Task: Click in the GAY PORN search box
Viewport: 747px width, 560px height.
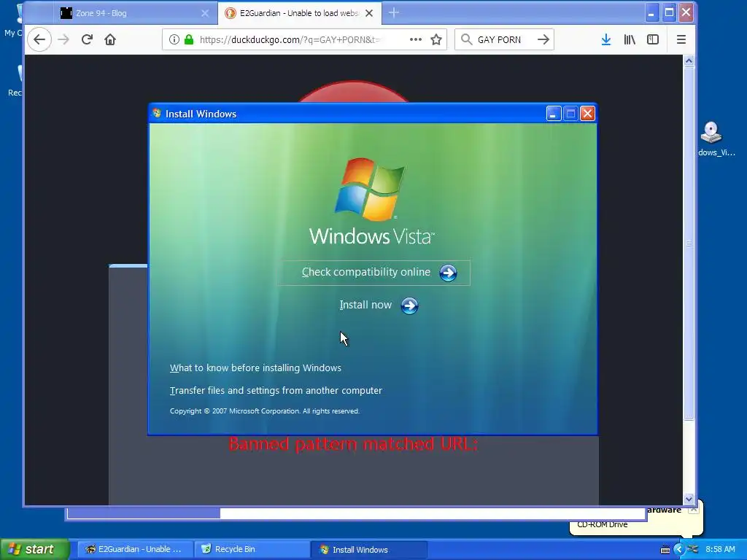Action: [499, 39]
